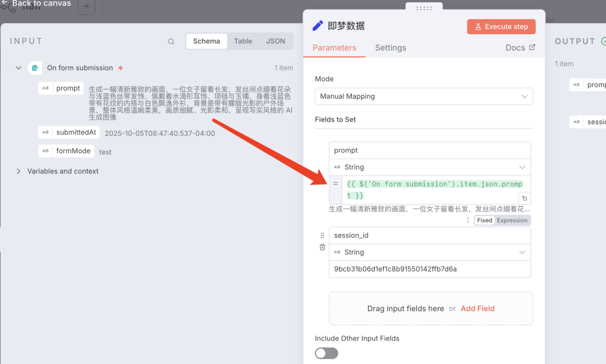Open the String type dropdown for session_id
The width and height of the screenshot is (606, 364).
point(429,252)
